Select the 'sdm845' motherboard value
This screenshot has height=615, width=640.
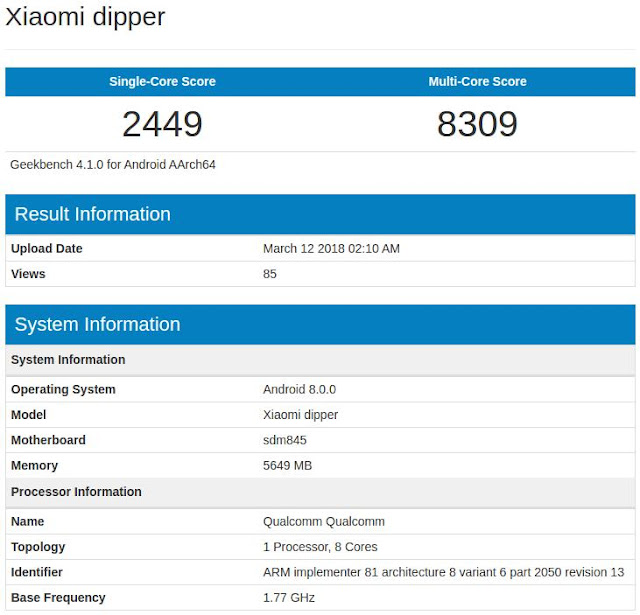[x=285, y=440]
